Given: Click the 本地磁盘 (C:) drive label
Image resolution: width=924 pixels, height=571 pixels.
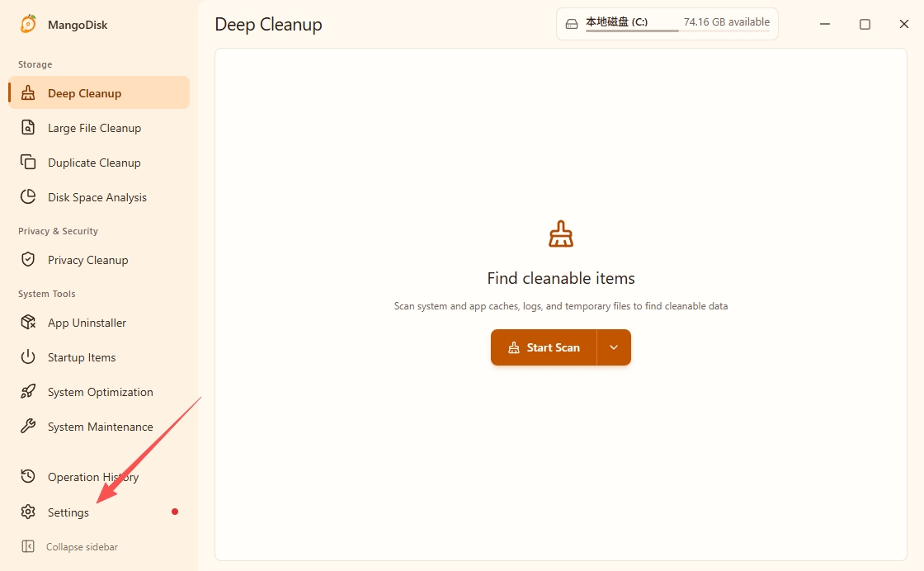Looking at the screenshot, I should click(x=616, y=21).
